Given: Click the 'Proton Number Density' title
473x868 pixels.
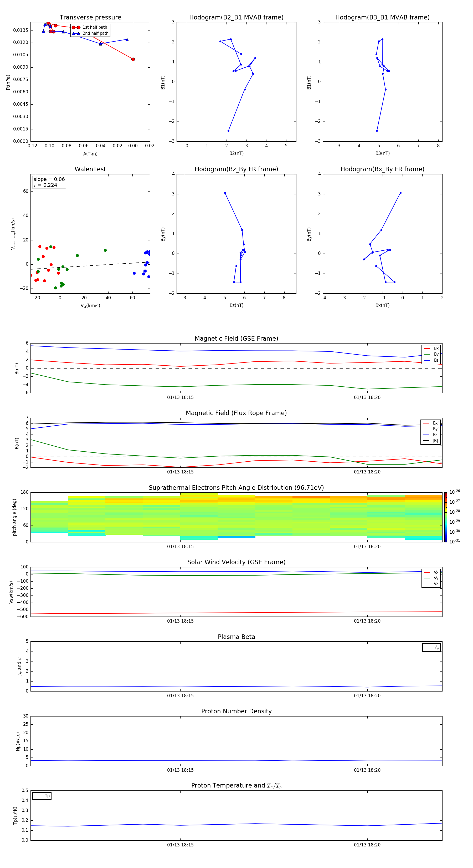Looking at the screenshot, I should click(x=236, y=711).
